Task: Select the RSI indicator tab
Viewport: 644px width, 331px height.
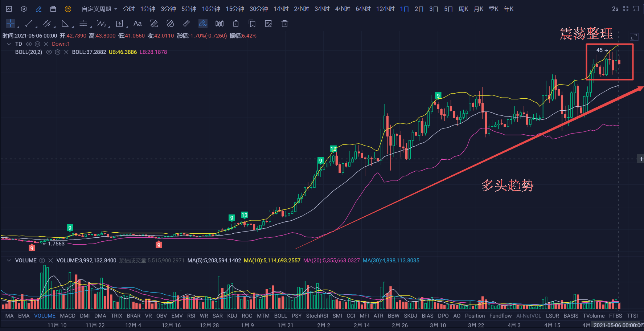Action: pyautogui.click(x=191, y=316)
